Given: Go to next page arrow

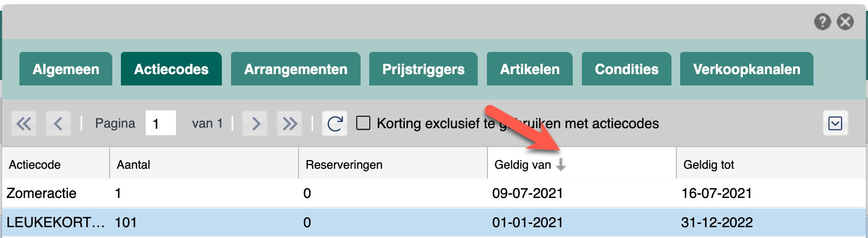Looking at the screenshot, I should (x=255, y=123).
